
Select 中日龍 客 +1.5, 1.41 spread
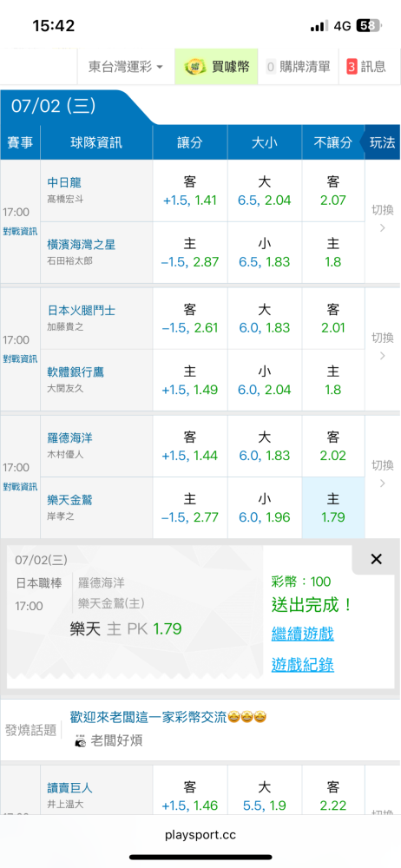(190, 191)
